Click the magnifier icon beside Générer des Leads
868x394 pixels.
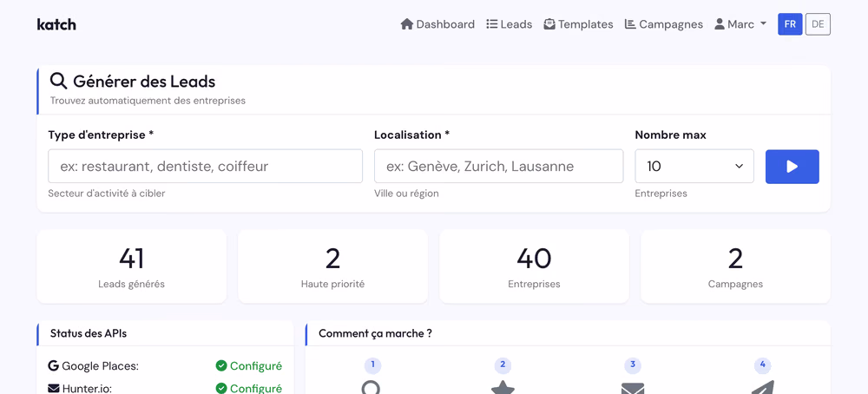tap(58, 82)
